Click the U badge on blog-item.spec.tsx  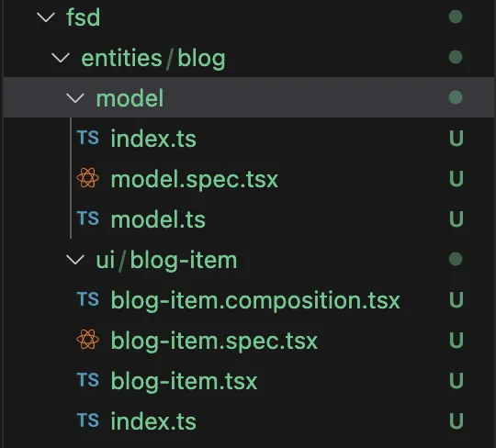457,341
